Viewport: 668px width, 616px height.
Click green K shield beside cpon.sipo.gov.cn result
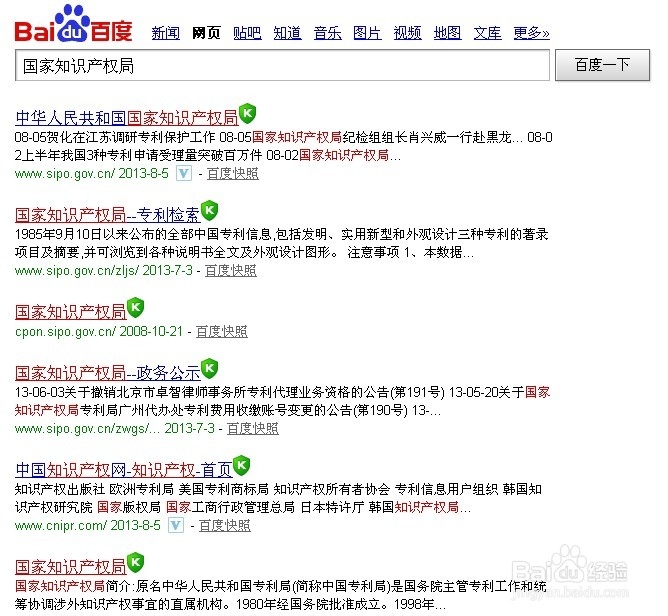[135, 307]
